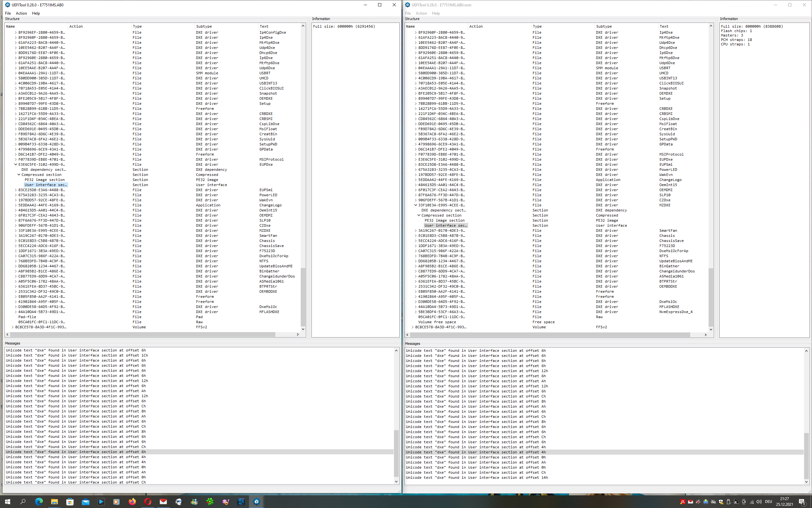Open the Movies & TV play icon on the taskbar
The width and height of the screenshot is (812, 508).
click(x=101, y=502)
